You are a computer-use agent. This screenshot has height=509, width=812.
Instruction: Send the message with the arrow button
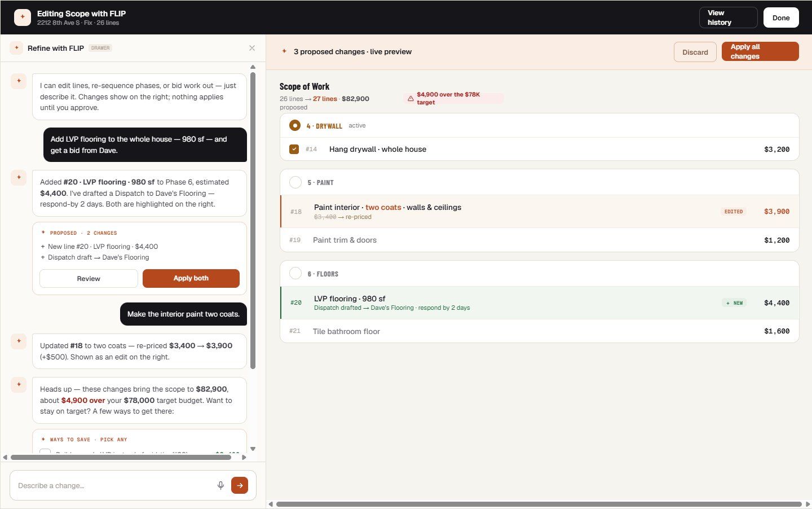coord(240,485)
